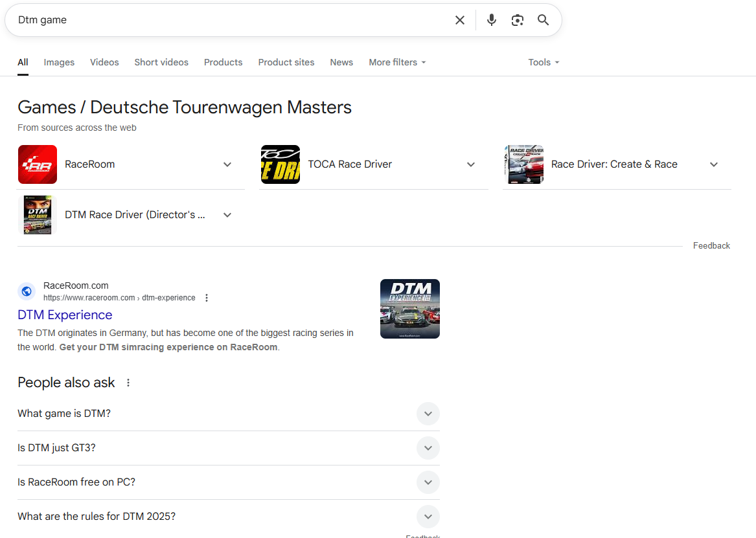Click the DTM Race Driver cover image

38,215
